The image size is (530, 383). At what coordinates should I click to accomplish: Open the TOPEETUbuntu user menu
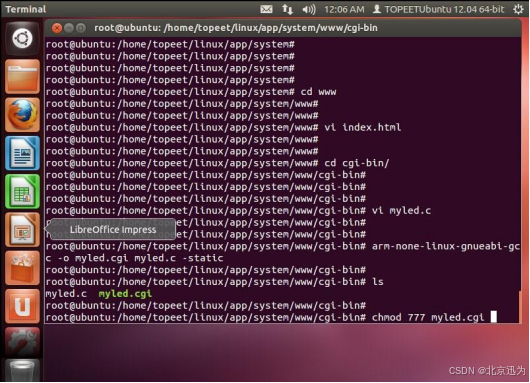click(438, 9)
